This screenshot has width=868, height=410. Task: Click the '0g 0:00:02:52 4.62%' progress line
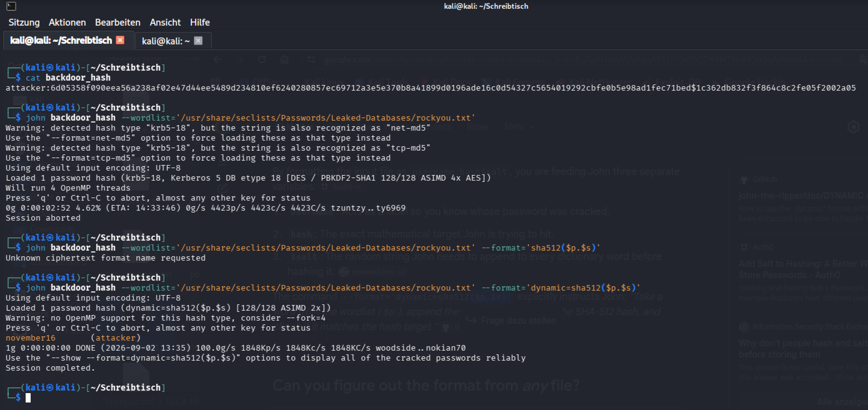205,208
